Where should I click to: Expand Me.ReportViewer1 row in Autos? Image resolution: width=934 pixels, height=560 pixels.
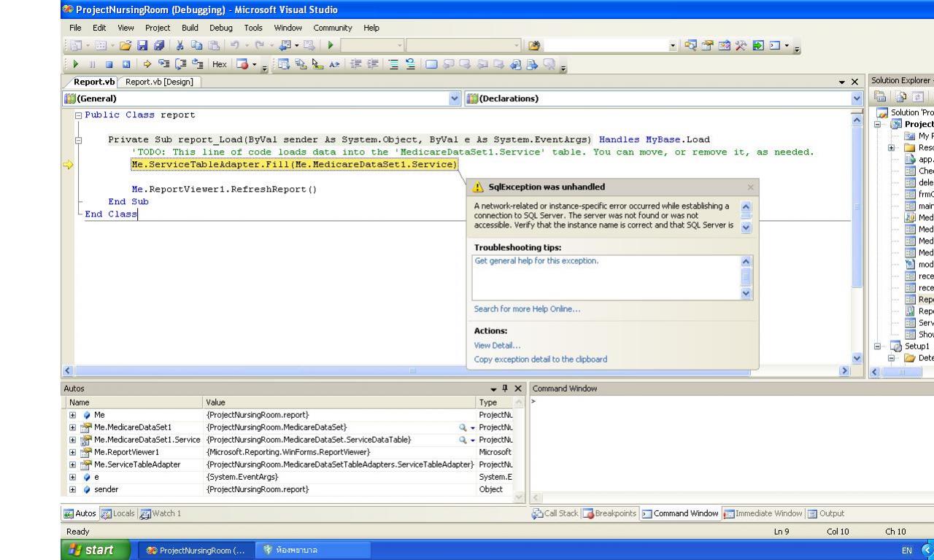click(72, 452)
